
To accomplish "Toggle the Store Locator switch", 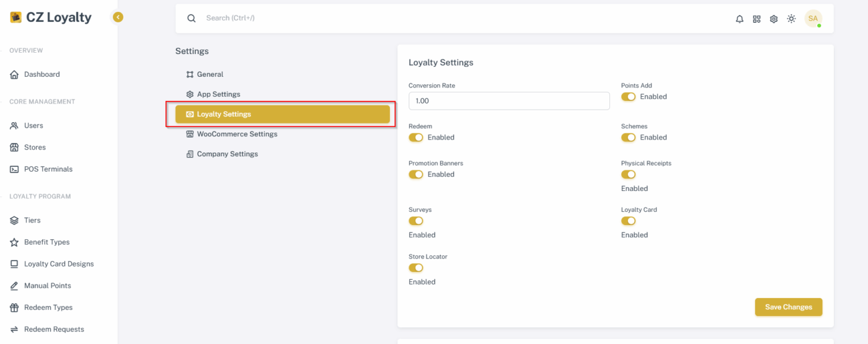I will 415,268.
